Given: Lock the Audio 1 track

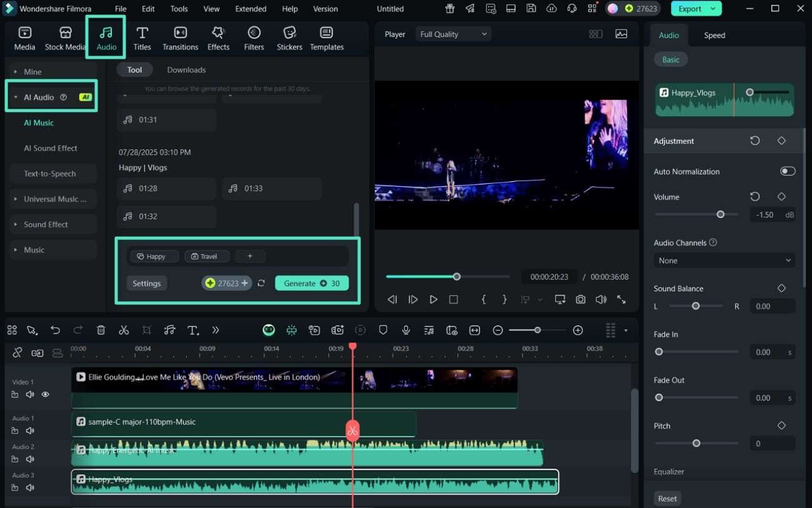Looking at the screenshot, I should [x=15, y=431].
